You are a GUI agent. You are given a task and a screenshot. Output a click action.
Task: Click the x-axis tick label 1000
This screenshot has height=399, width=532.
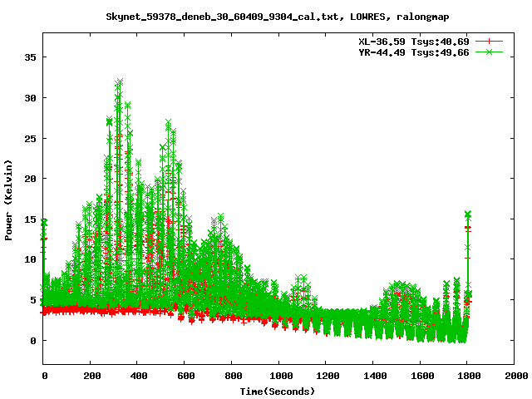coord(281,376)
